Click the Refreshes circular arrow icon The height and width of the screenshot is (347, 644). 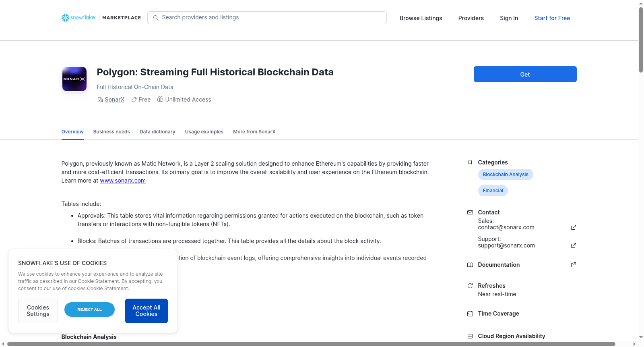[470, 286]
